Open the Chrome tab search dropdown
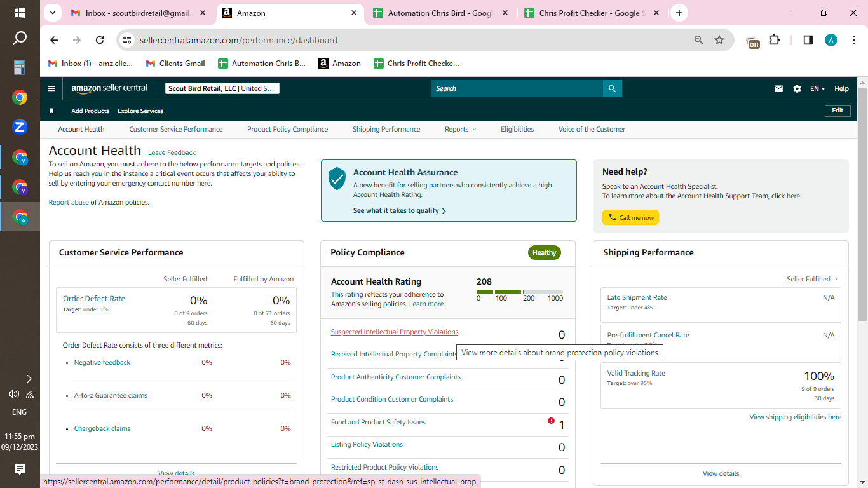This screenshot has width=868, height=488. point(52,13)
